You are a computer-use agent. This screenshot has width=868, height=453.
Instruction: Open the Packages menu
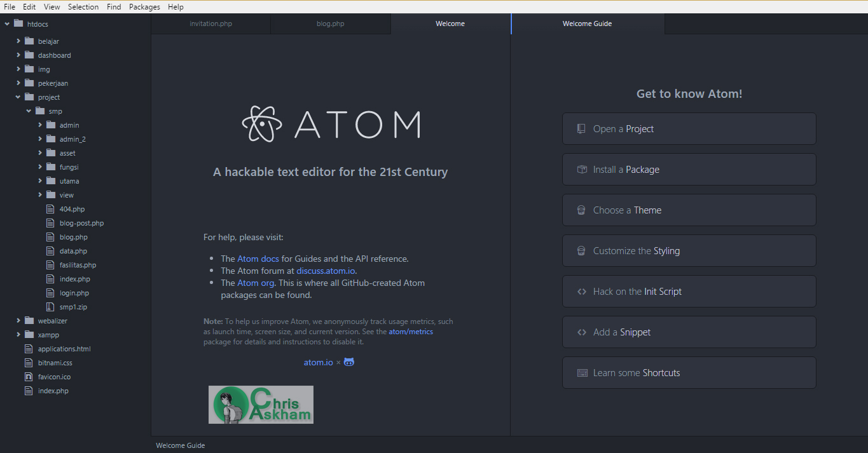coord(144,6)
